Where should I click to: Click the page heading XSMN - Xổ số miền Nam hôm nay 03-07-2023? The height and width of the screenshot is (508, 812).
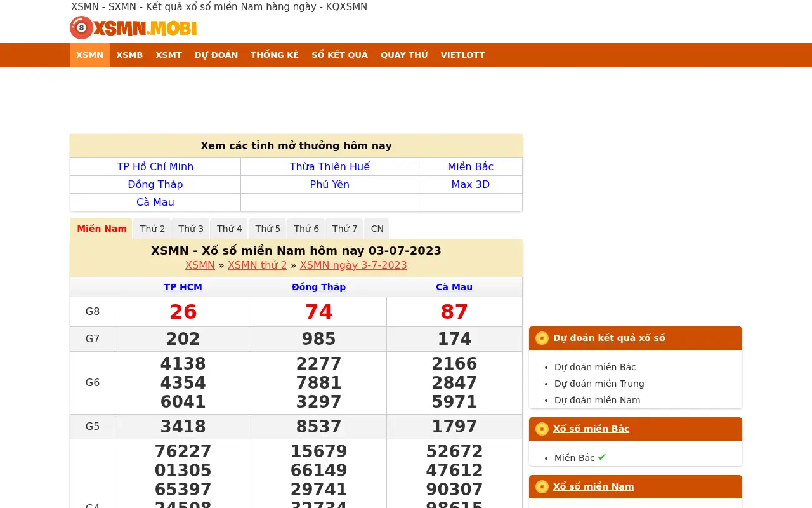pos(296,250)
